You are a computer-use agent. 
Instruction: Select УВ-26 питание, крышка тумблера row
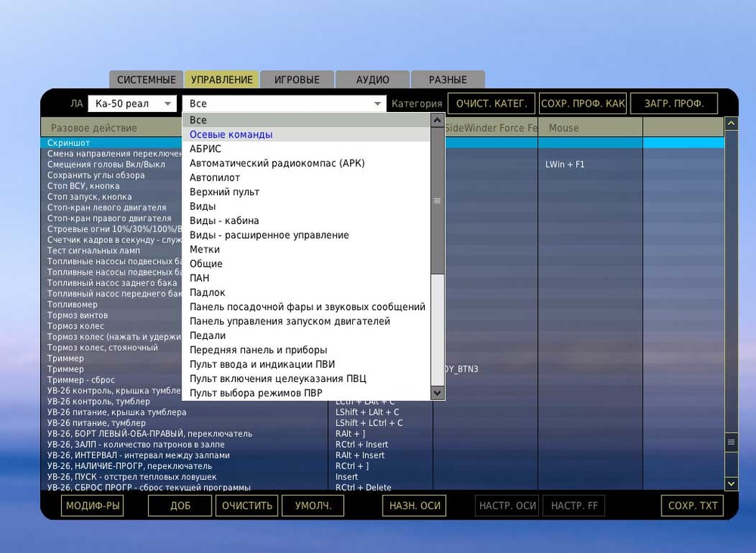pyautogui.click(x=383, y=412)
